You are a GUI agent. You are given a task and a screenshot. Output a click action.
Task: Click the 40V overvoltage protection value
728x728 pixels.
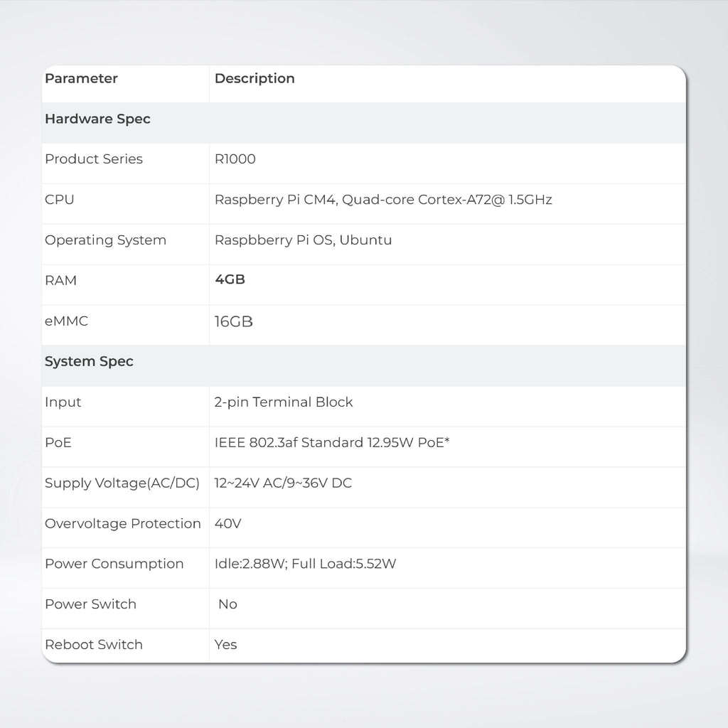point(228,524)
